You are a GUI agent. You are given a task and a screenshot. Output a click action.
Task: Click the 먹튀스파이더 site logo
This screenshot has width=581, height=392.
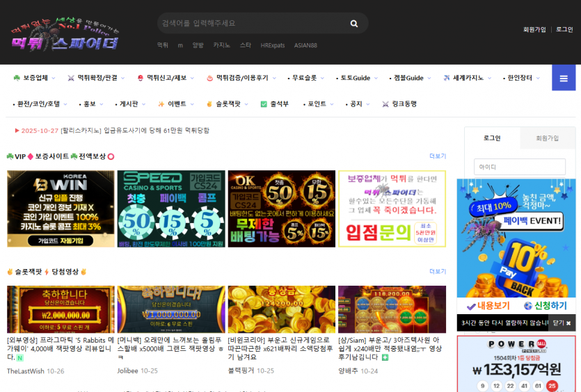[x=65, y=34]
